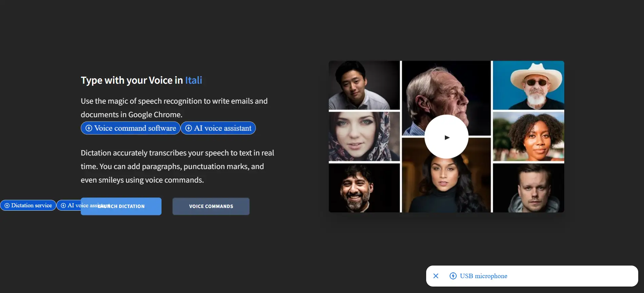Click the AI voice assistant pill overlapping Launch Dictation
This screenshot has width=644, height=293.
pyautogui.click(x=69, y=205)
